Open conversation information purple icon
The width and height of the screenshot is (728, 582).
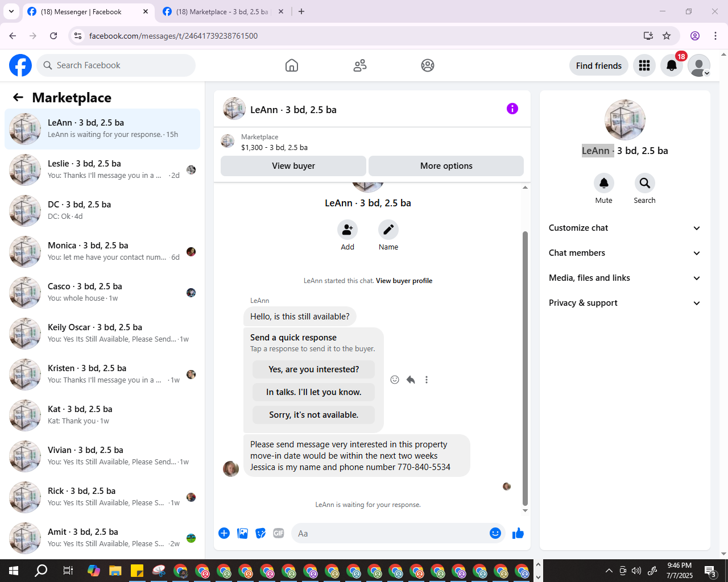coord(512,109)
